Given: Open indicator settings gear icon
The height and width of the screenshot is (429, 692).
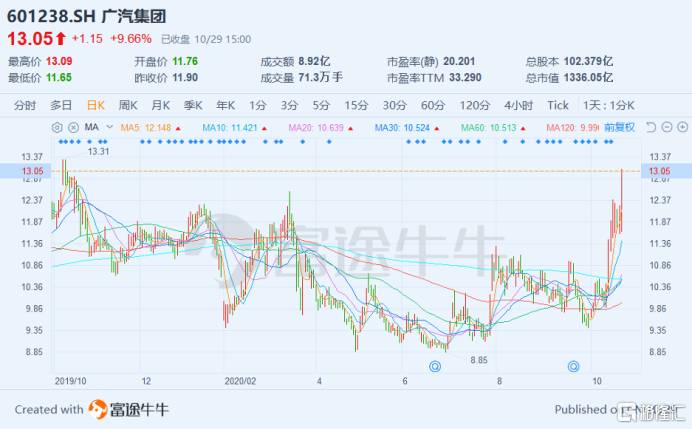Looking at the screenshot, I should [57, 128].
